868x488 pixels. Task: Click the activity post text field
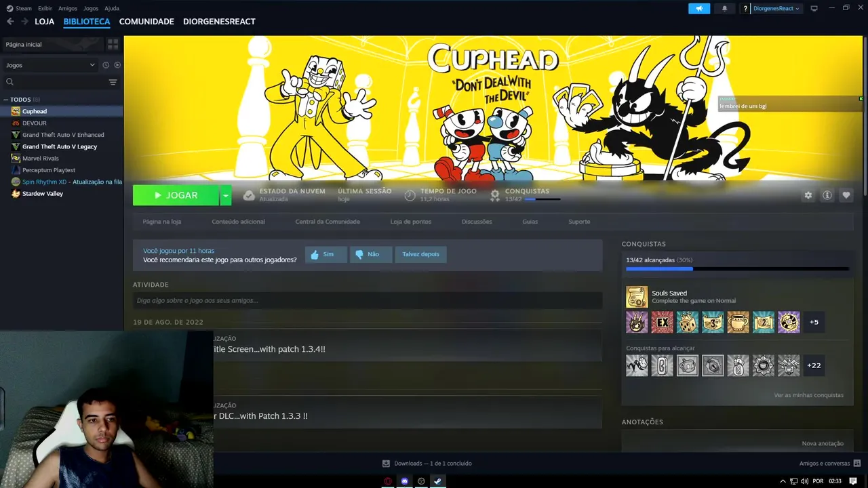368,300
